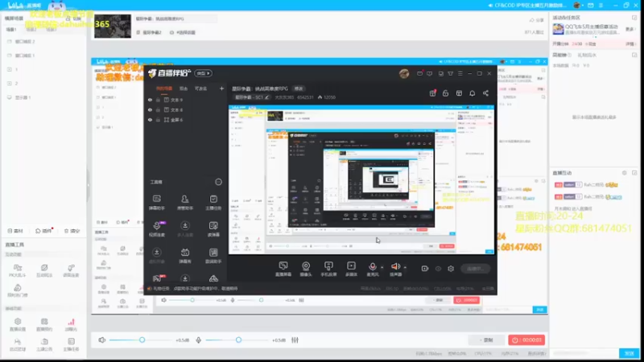Screen dimensions: 644x362
Task: Open 直播互动 panel settings gear
Action: click(625, 173)
